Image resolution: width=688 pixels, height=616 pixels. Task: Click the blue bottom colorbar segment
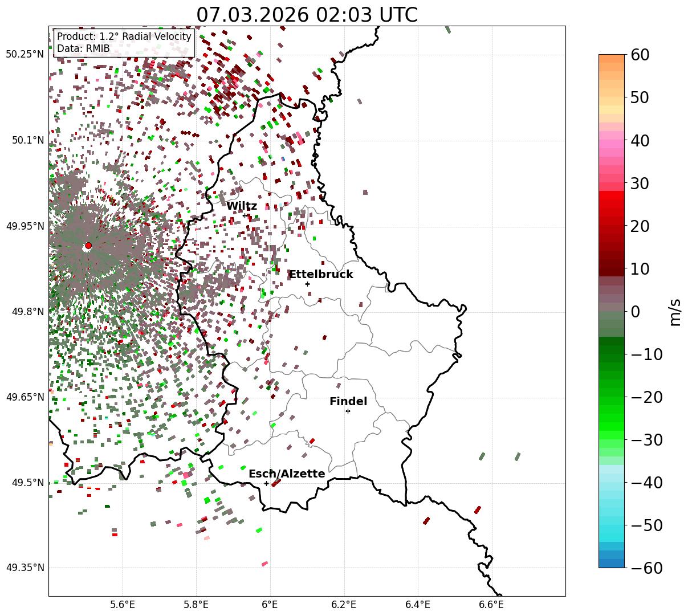612,564
